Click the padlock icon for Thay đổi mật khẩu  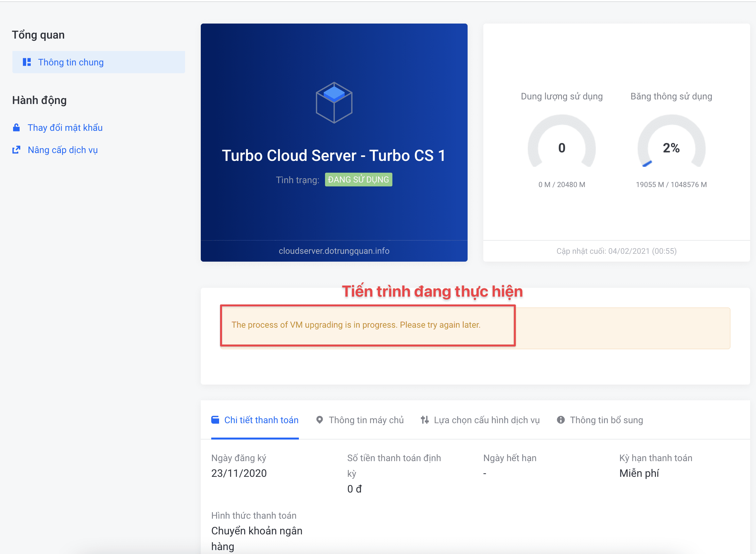tap(16, 128)
